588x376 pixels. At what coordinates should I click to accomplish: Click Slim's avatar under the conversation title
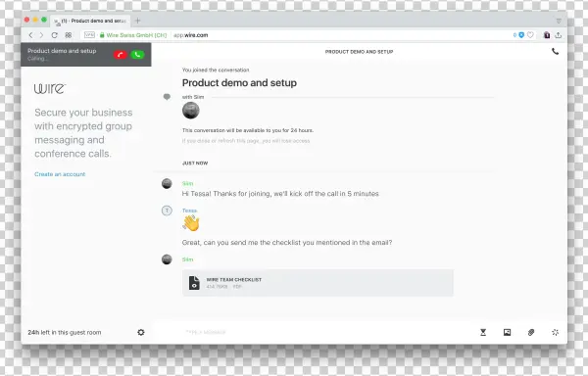click(x=190, y=111)
